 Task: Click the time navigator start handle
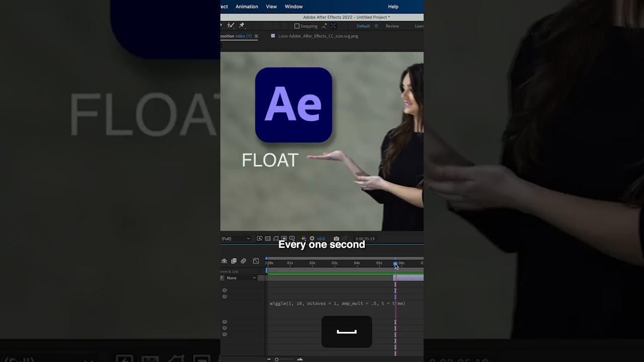(x=267, y=258)
